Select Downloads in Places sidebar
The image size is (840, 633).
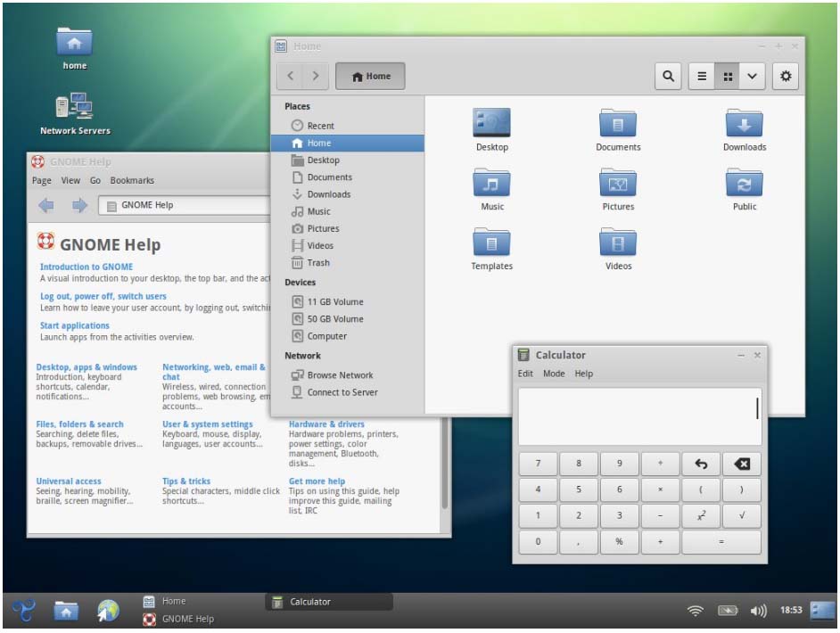pyautogui.click(x=347, y=194)
